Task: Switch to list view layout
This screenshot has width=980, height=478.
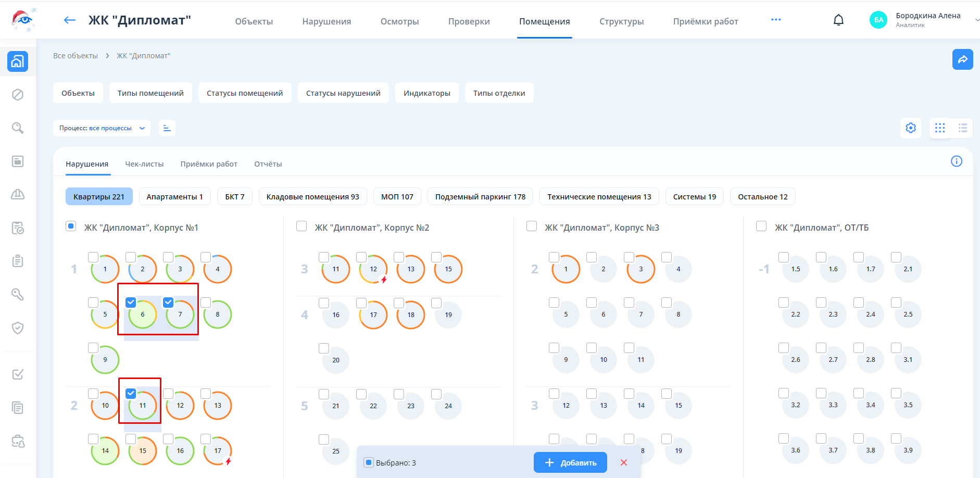Action: click(962, 128)
